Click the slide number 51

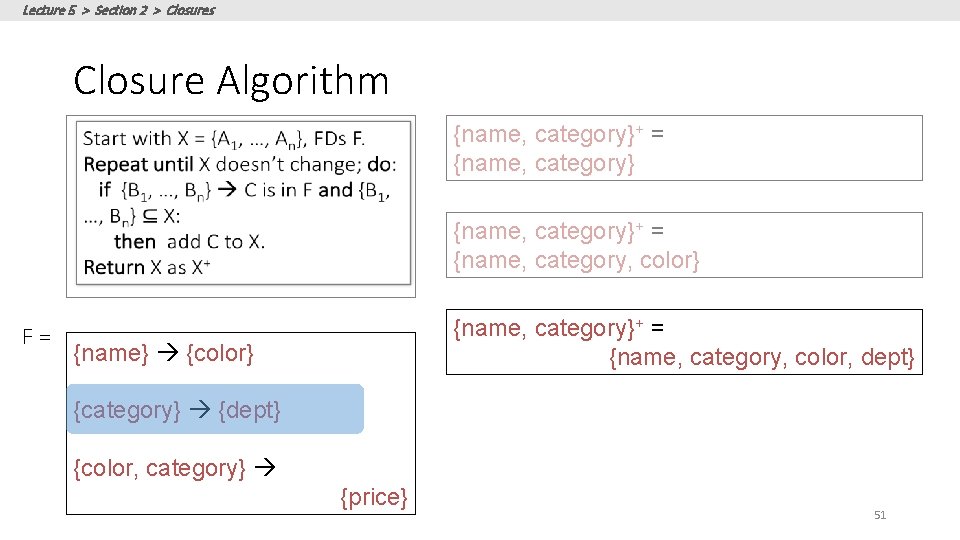[880, 516]
